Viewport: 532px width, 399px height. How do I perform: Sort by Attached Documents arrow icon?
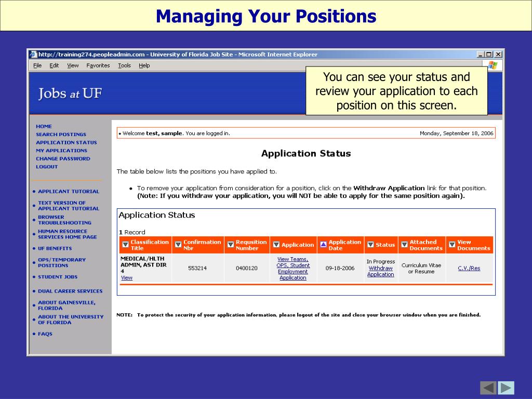(404, 245)
